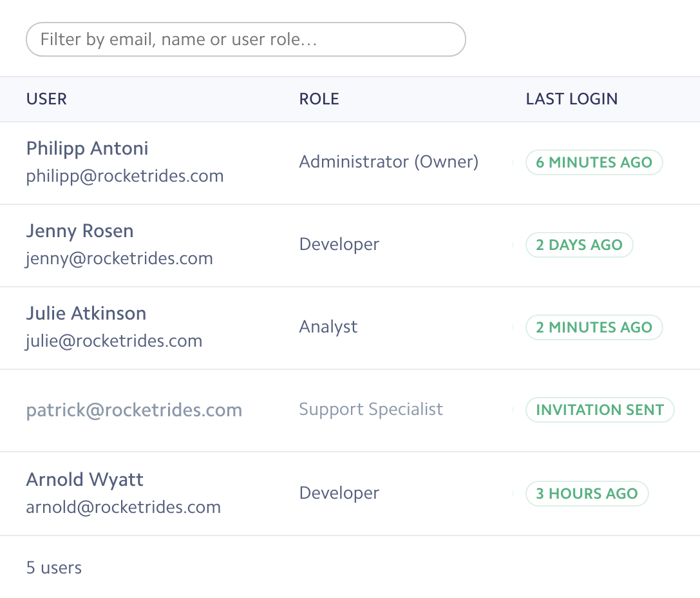Sort by the LAST LOGIN column header

[571, 99]
